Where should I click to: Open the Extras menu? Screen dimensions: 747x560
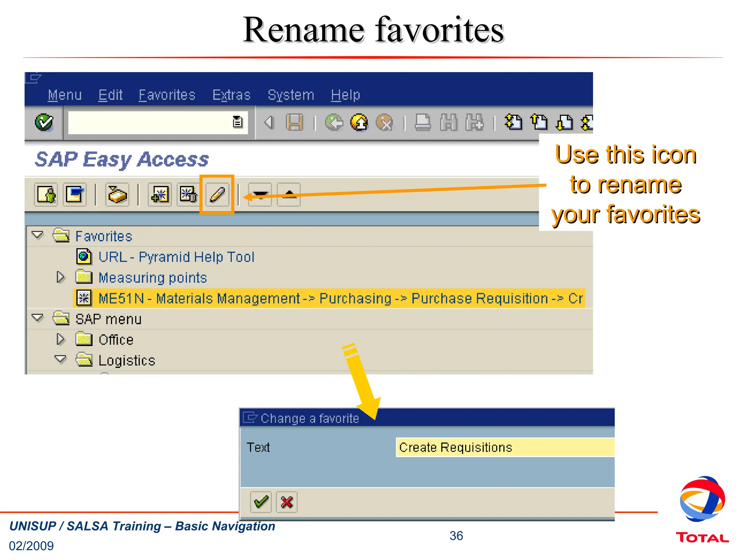click(232, 95)
